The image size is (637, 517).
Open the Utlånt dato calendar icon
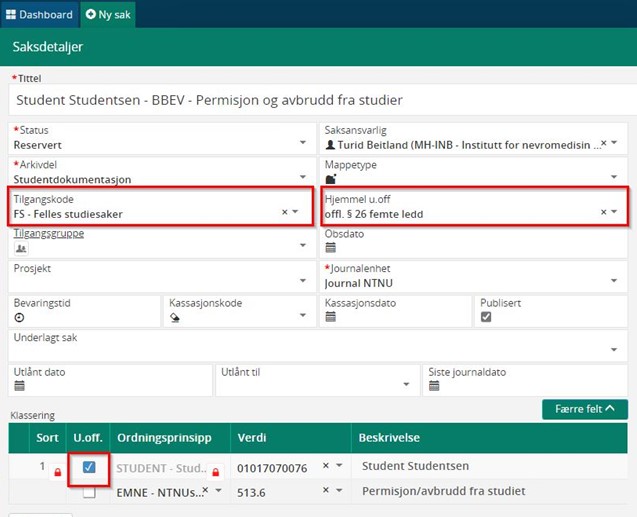click(20, 386)
